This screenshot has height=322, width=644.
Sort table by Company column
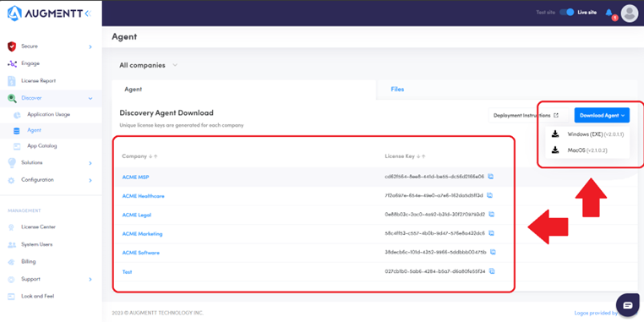click(x=140, y=156)
